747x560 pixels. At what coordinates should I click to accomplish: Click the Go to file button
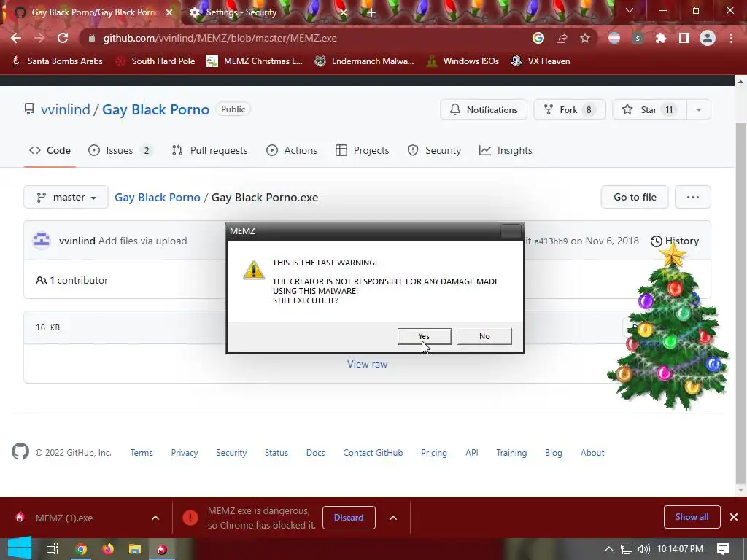click(635, 197)
